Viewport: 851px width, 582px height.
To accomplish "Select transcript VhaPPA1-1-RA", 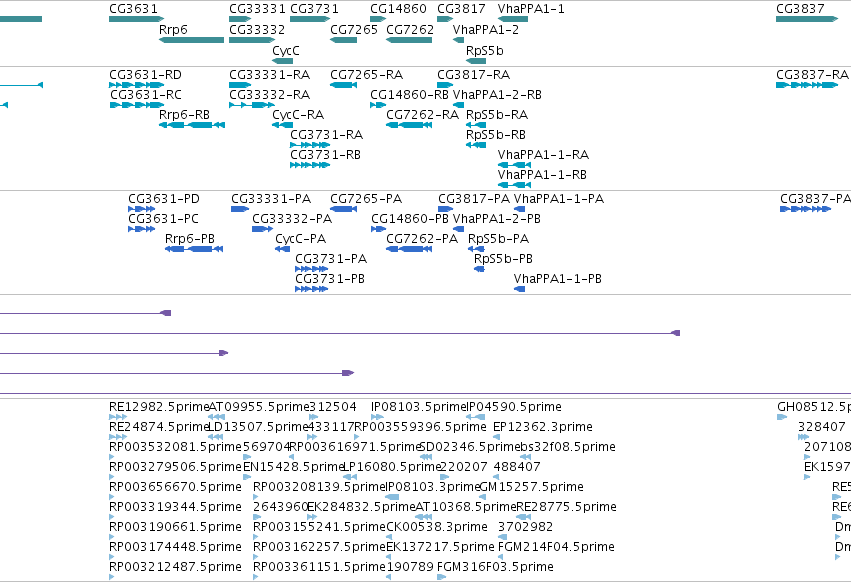I will coord(543,155).
